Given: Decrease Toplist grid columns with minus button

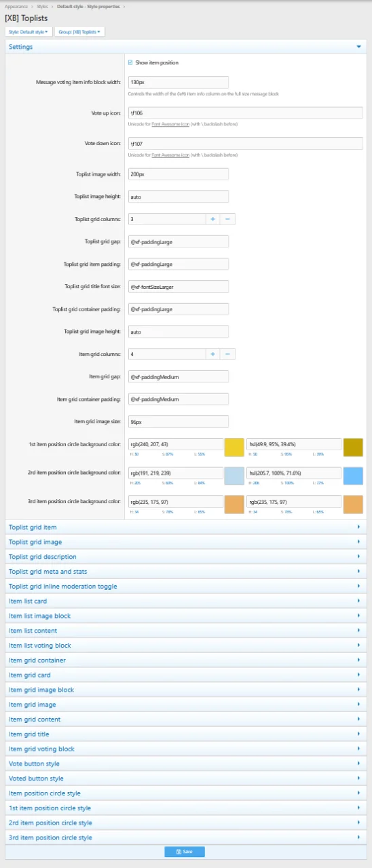Looking at the screenshot, I should [x=227, y=219].
